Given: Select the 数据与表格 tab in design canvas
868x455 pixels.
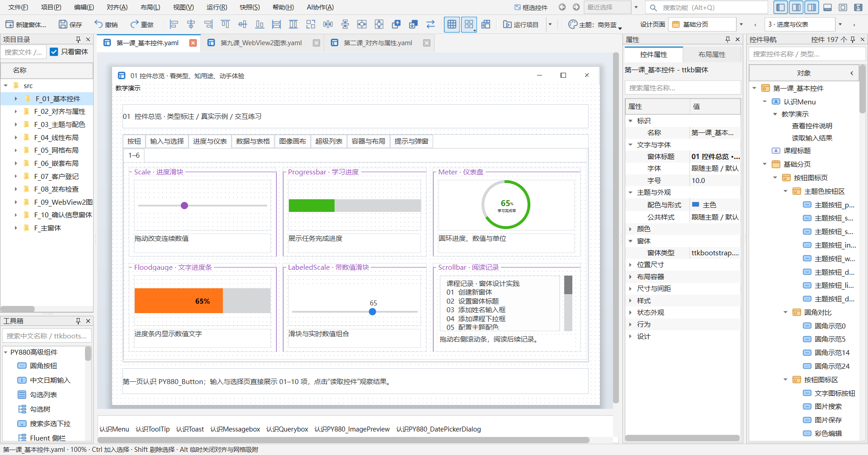Looking at the screenshot, I should click(x=253, y=141).
